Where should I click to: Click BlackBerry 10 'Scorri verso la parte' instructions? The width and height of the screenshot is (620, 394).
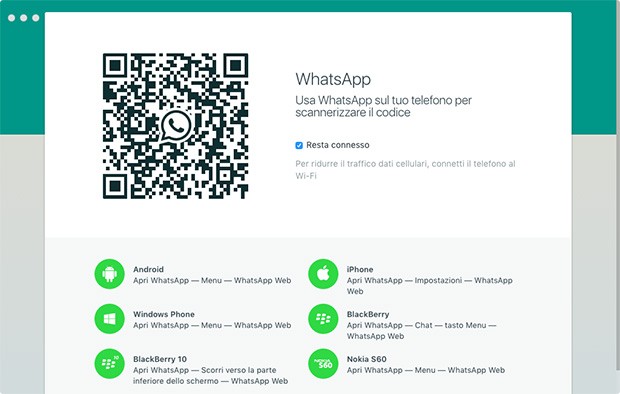click(x=210, y=376)
